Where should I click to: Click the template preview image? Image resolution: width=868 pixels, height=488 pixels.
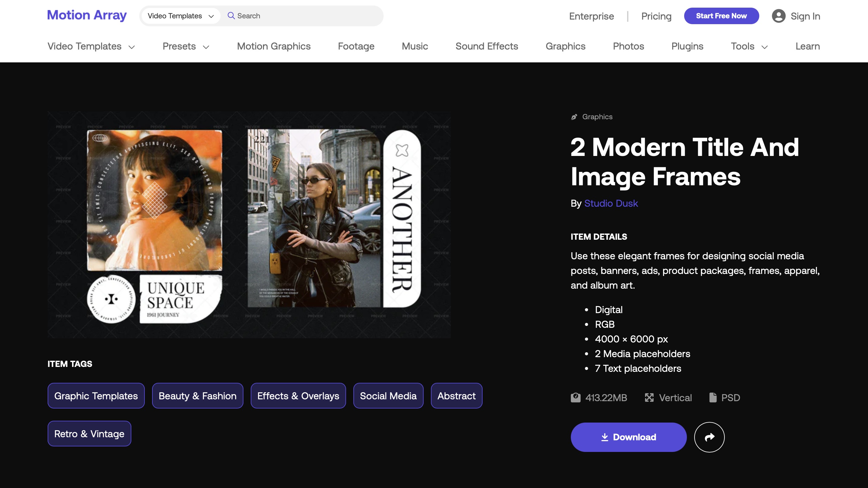coord(249,225)
